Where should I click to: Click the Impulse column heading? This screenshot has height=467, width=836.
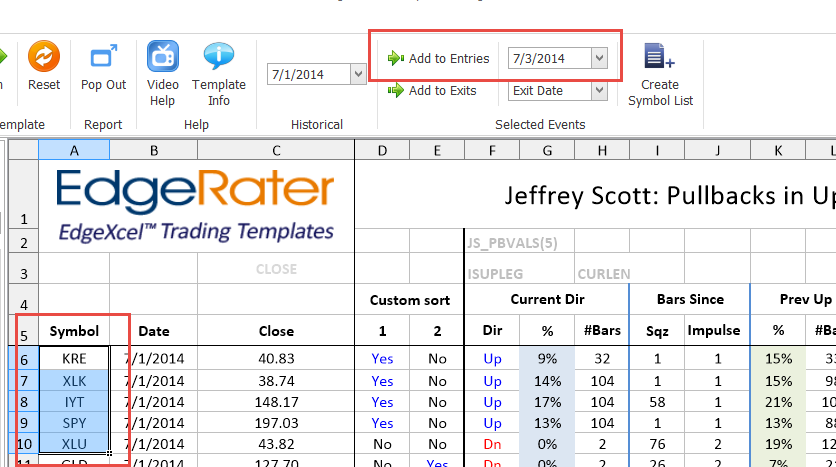point(713,331)
